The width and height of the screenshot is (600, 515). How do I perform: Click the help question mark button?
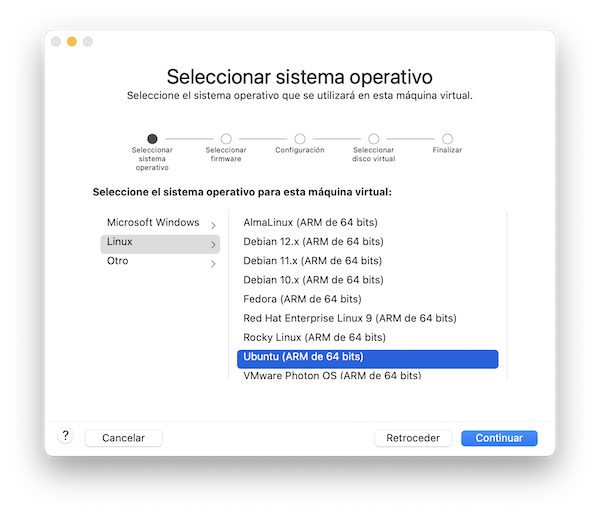click(66, 436)
